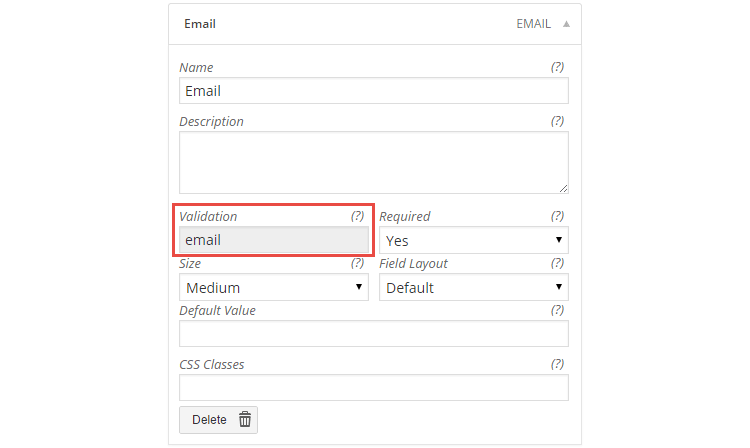
Task: Open the Size dropdown showing Medium
Action: 274,287
